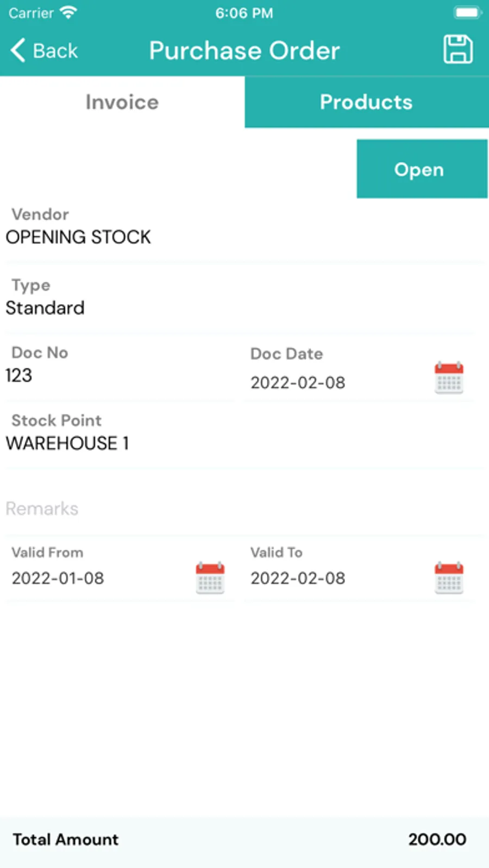The width and height of the screenshot is (489, 868).
Task: Open the Valid To calendar picker
Action: pos(449,577)
